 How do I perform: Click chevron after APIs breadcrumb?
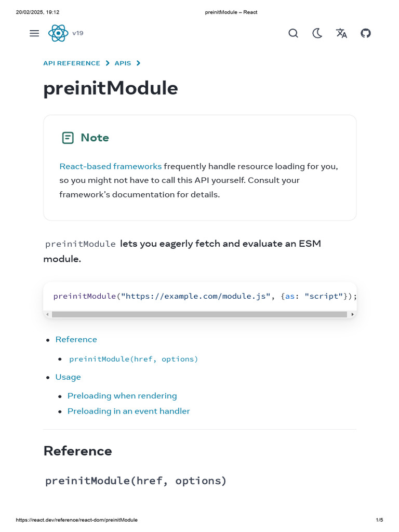[x=138, y=63]
